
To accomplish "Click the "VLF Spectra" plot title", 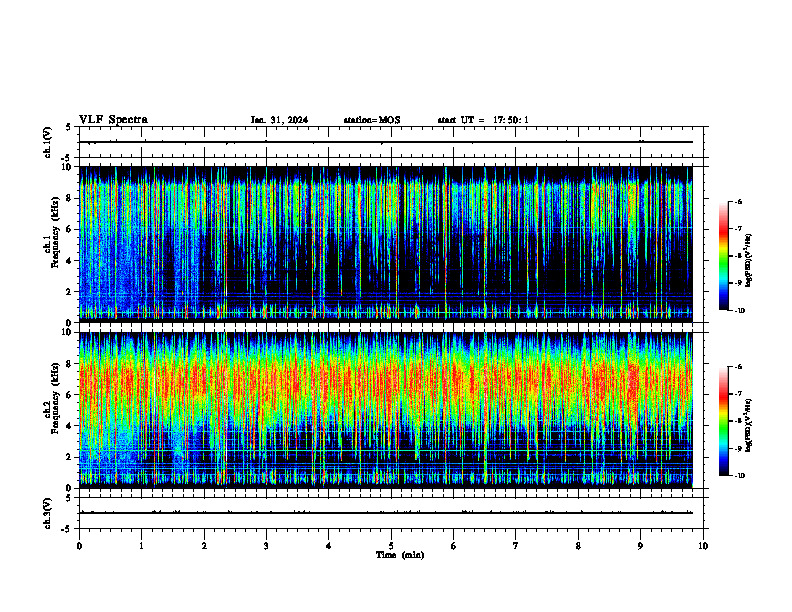I will pos(113,120).
